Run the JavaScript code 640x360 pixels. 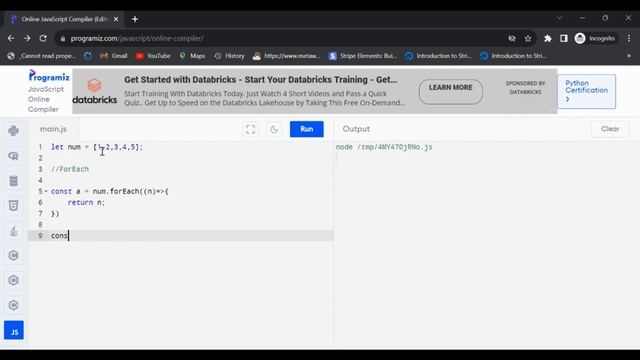tap(307, 129)
